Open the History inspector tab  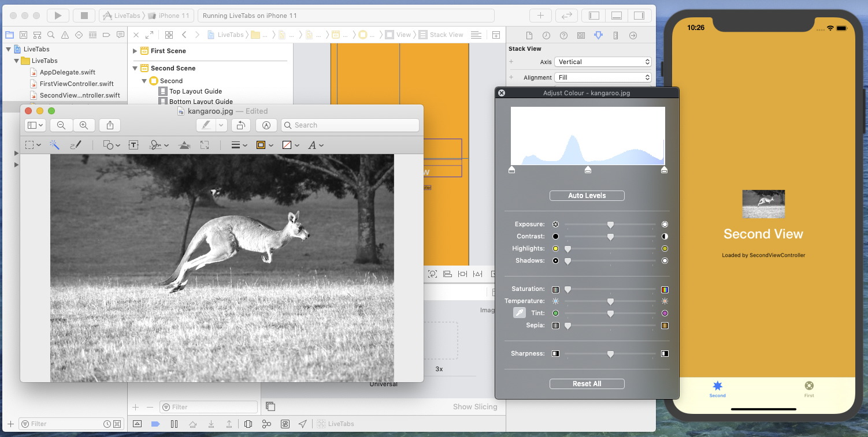(546, 35)
